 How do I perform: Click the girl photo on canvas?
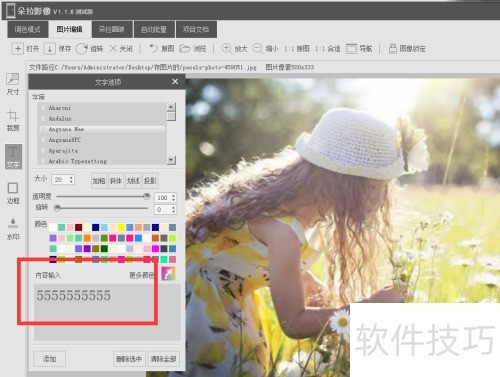[343, 227]
